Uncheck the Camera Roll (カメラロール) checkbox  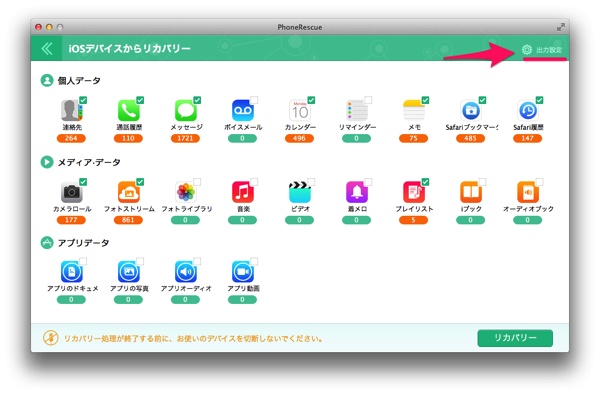coord(83,181)
